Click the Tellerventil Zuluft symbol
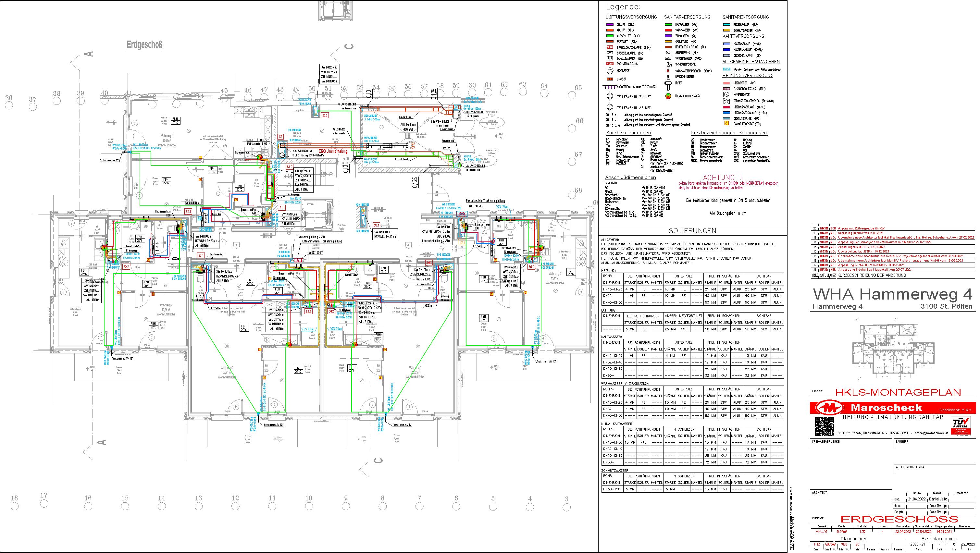Viewport: 980px width, 553px height. point(610,97)
